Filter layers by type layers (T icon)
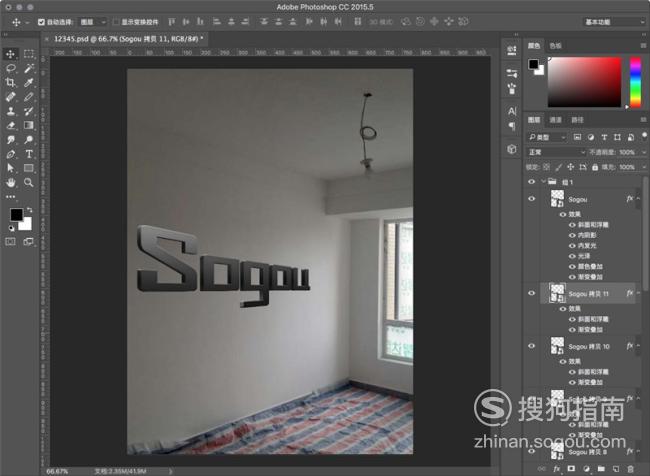This screenshot has width=650, height=476. [604, 137]
